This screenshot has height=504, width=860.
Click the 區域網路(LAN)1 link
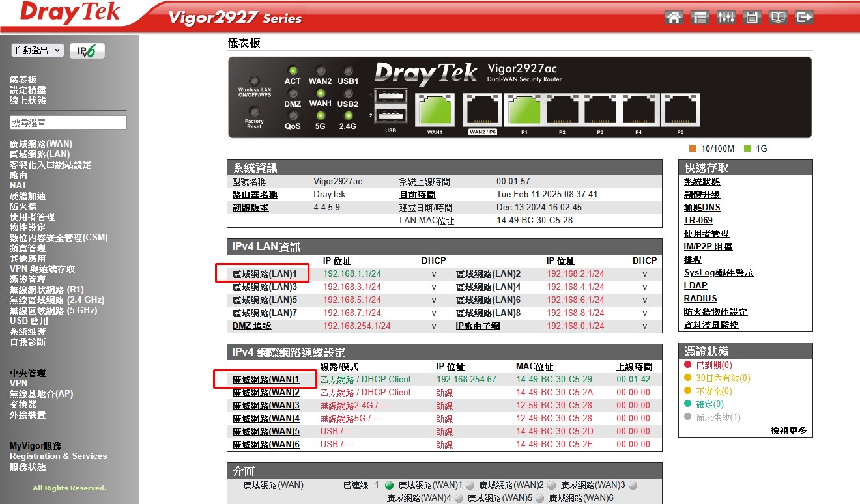point(265,274)
